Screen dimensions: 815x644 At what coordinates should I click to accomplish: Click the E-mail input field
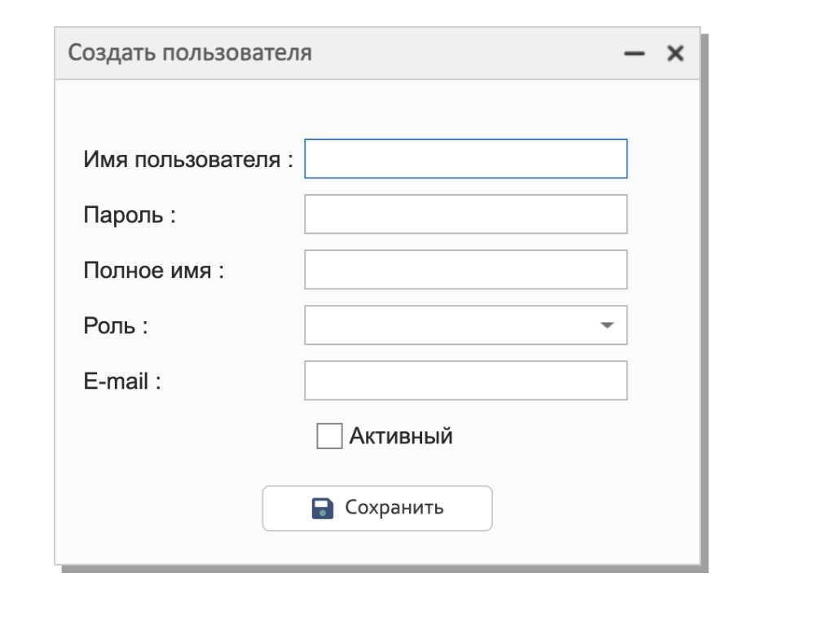[465, 381]
